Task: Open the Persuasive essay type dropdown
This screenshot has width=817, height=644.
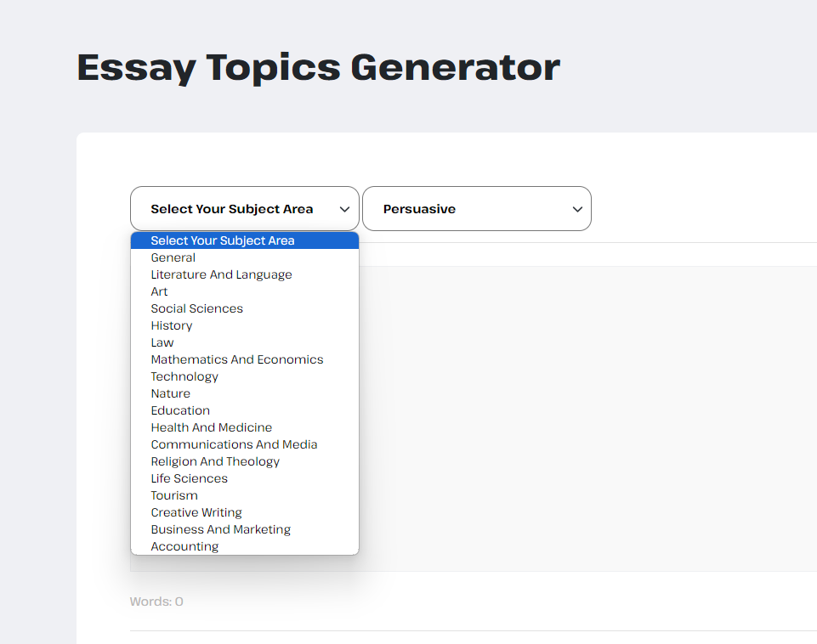Action: [477, 209]
